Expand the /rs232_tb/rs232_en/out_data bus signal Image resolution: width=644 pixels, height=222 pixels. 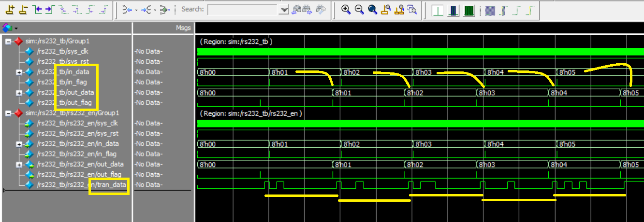[19, 165]
